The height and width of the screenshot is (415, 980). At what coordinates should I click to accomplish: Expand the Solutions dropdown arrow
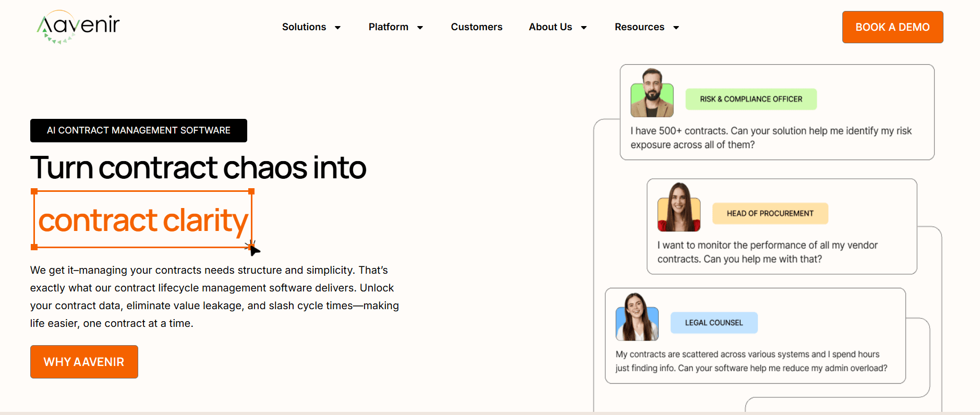click(337, 28)
